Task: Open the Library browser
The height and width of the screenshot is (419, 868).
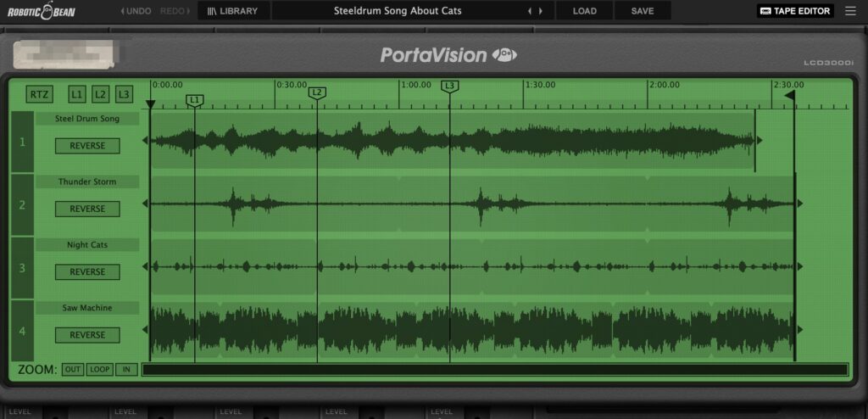Action: coord(232,11)
